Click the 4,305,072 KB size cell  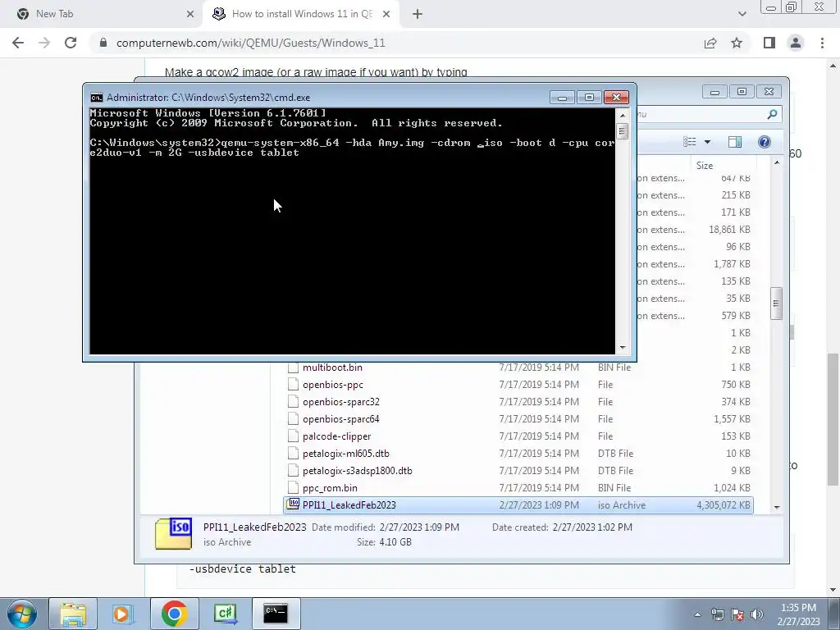(724, 505)
